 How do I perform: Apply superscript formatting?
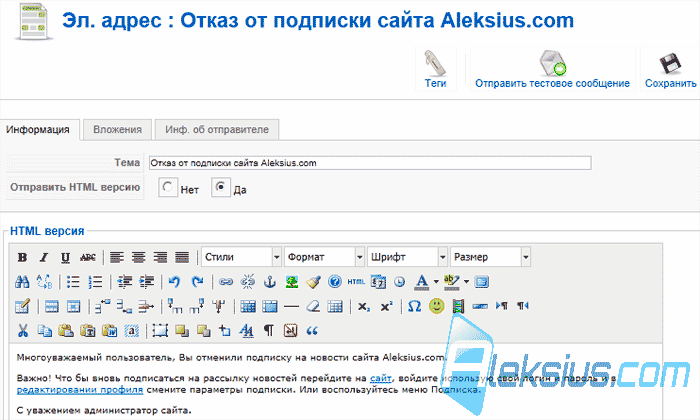point(386,306)
